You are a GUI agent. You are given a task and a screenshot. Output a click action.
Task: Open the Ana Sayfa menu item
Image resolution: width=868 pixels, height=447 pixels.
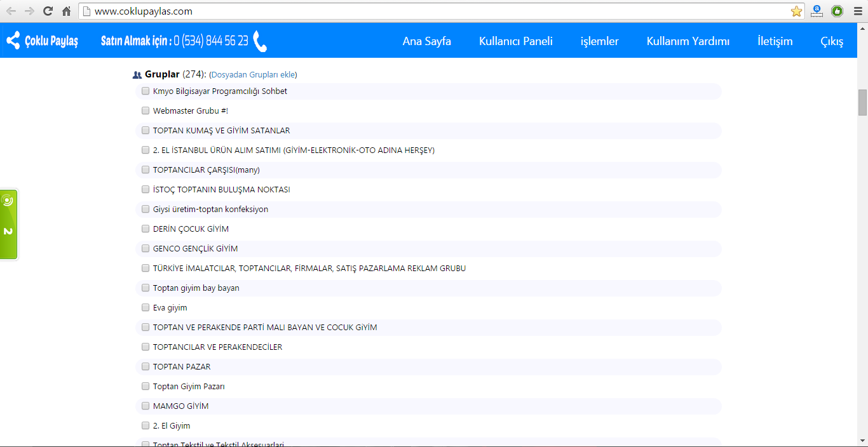click(x=427, y=41)
